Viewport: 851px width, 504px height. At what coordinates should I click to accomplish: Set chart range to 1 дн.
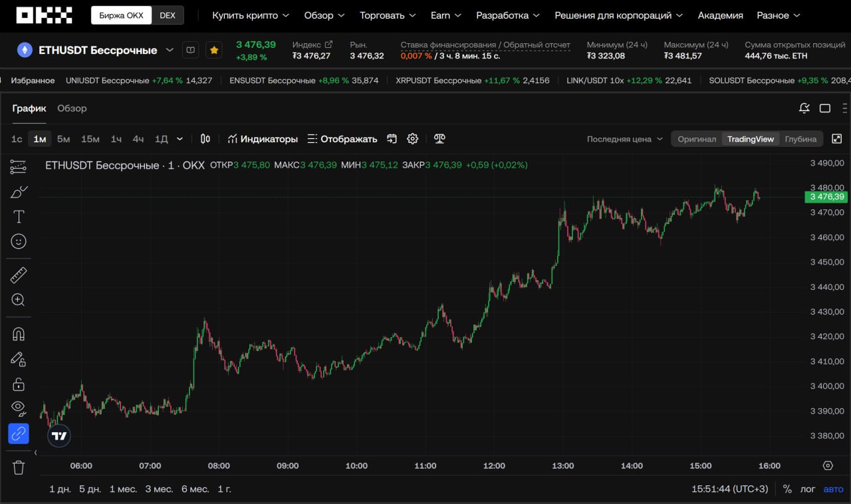click(60, 489)
